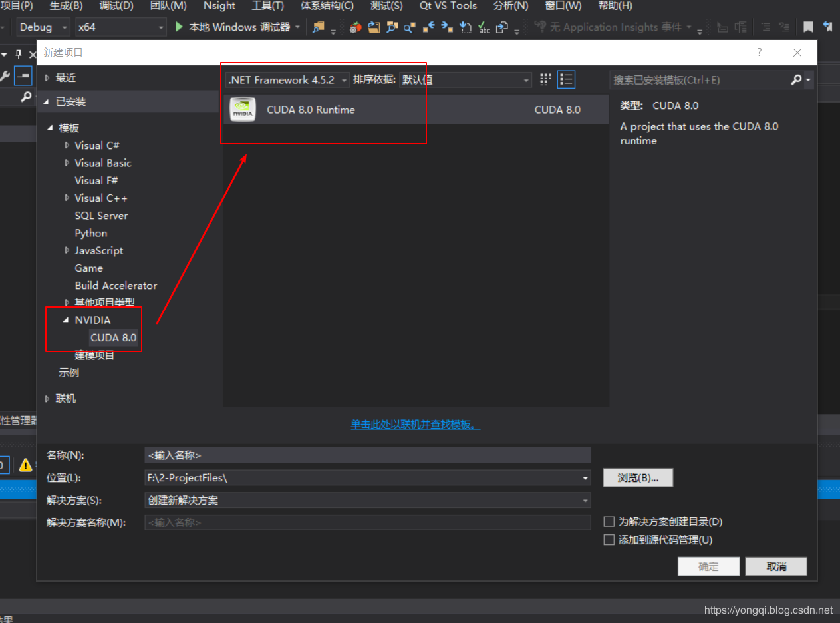Open the .NET Framework 4.5.2 dropdown
The image size is (840, 623).
(x=287, y=80)
